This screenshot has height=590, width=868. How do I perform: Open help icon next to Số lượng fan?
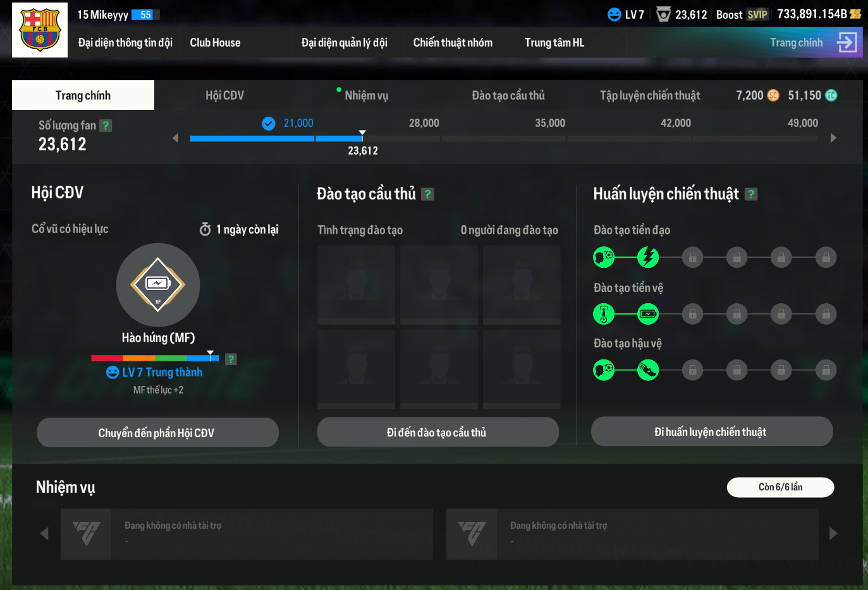point(106,126)
